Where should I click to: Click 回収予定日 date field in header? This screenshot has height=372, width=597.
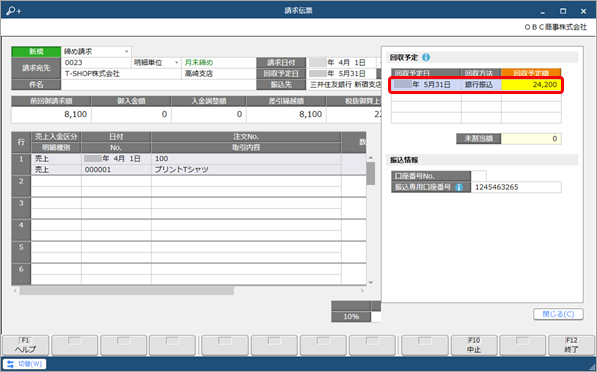[x=341, y=73]
